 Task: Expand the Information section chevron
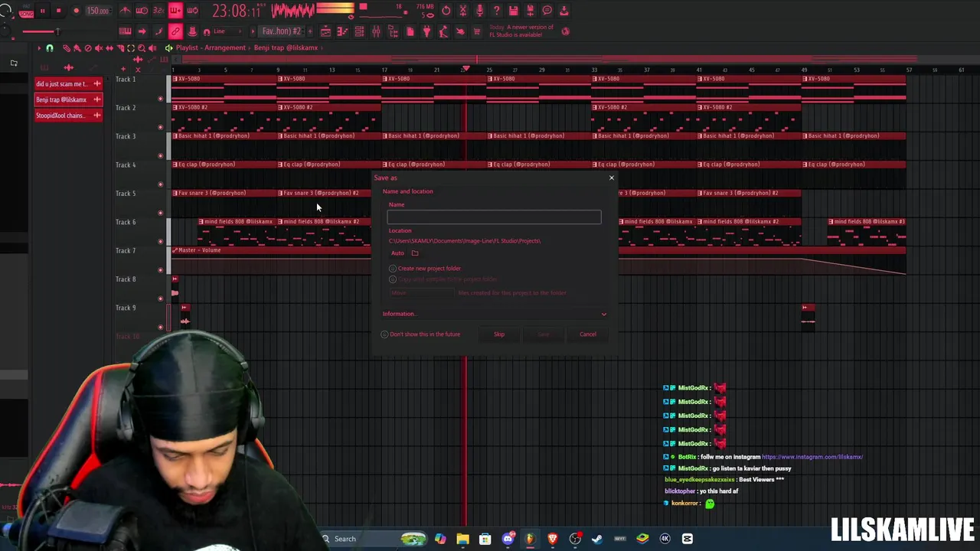pyautogui.click(x=603, y=314)
